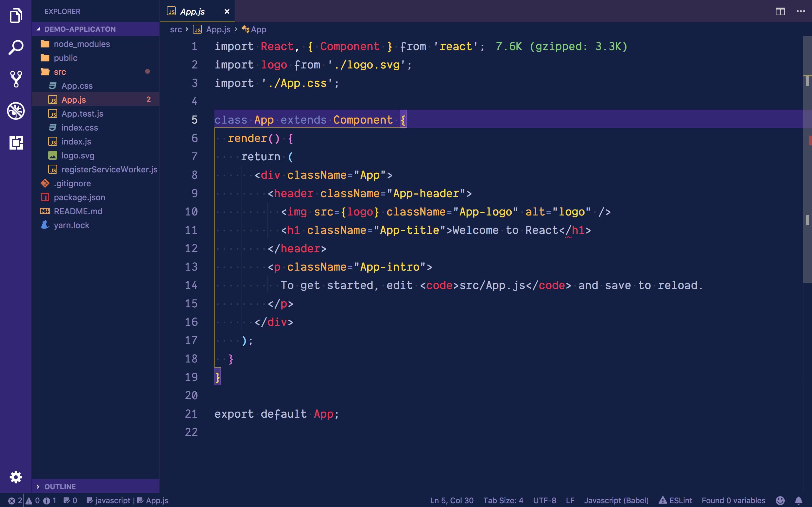The image size is (812, 507).
Task: Open package.json from the explorer
Action: coord(80,197)
